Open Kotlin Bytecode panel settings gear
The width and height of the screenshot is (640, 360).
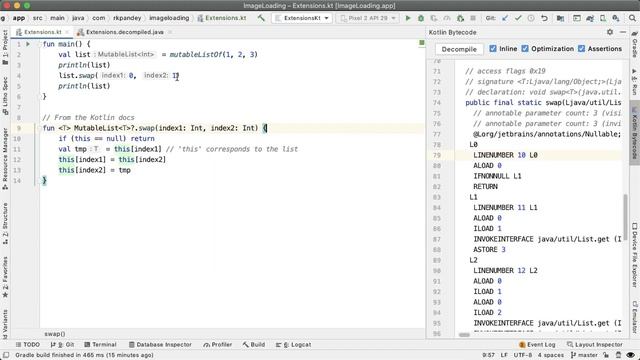click(610, 32)
